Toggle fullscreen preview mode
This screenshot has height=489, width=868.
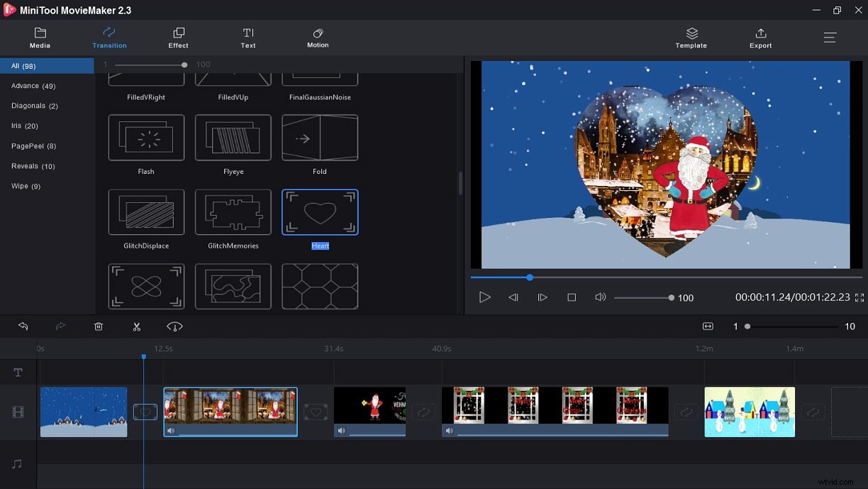pyautogui.click(x=859, y=297)
